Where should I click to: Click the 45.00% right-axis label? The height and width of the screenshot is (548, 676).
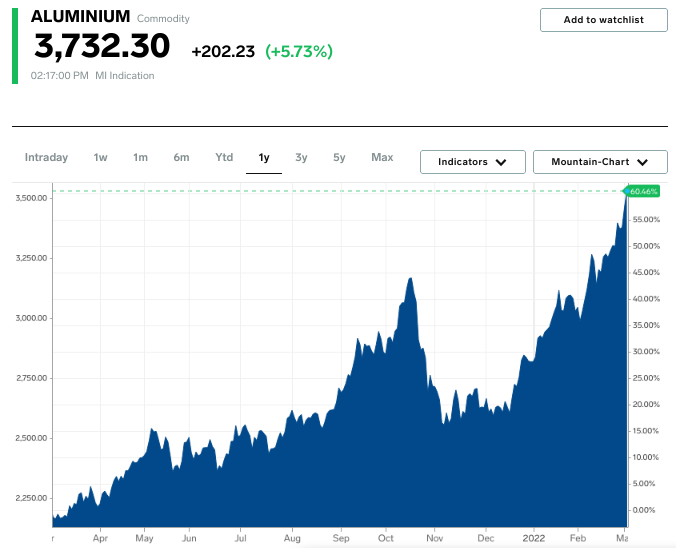(x=646, y=272)
